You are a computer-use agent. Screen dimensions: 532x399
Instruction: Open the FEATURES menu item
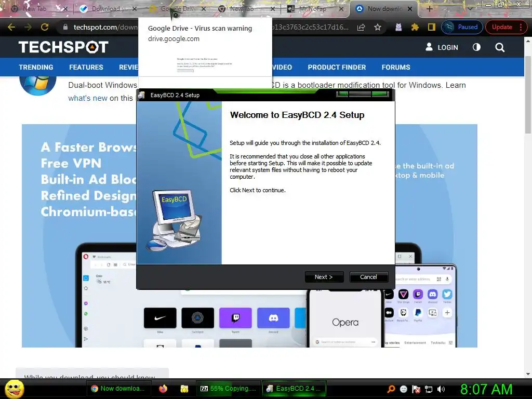pyautogui.click(x=86, y=67)
